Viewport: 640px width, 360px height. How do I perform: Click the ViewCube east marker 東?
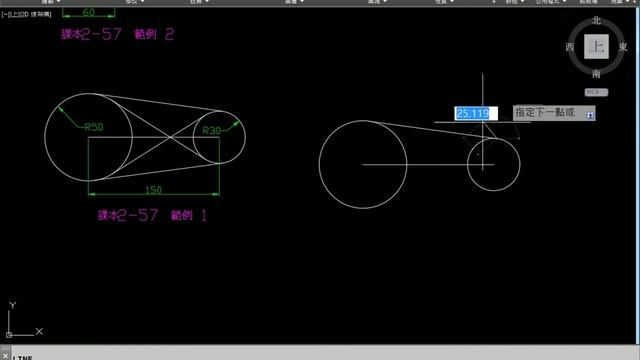[x=623, y=47]
